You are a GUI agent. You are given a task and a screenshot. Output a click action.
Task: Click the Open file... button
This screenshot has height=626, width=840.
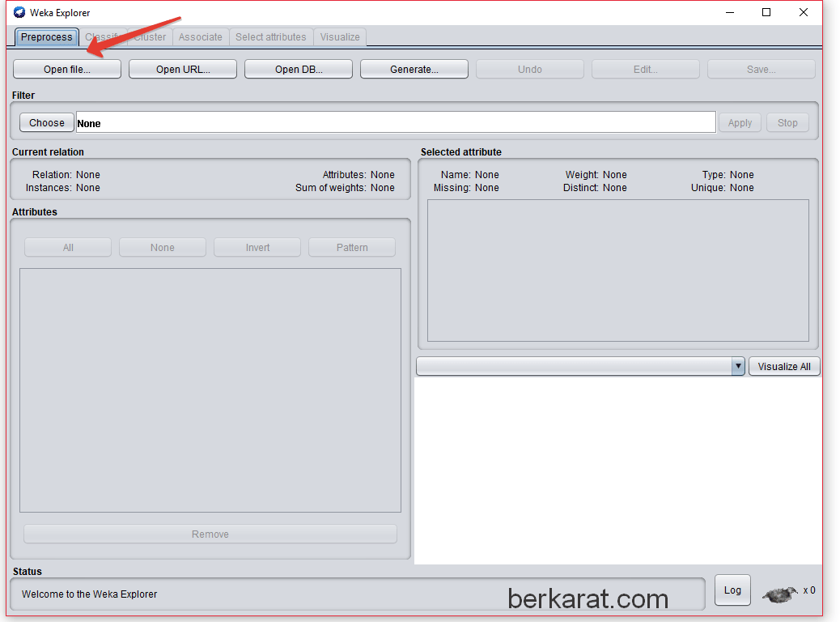point(67,69)
